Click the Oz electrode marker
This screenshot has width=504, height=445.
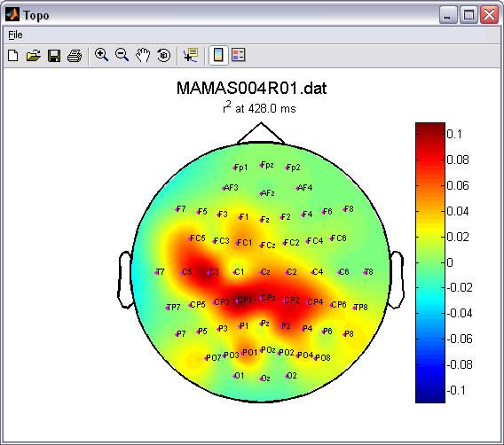(261, 379)
